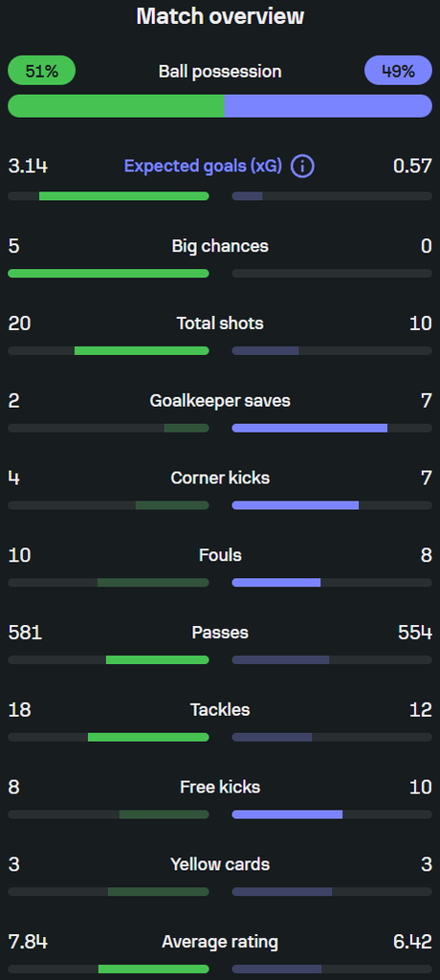Open the Expected goals (xG) link
Viewport: 440px width, 980px height.
[x=203, y=167]
